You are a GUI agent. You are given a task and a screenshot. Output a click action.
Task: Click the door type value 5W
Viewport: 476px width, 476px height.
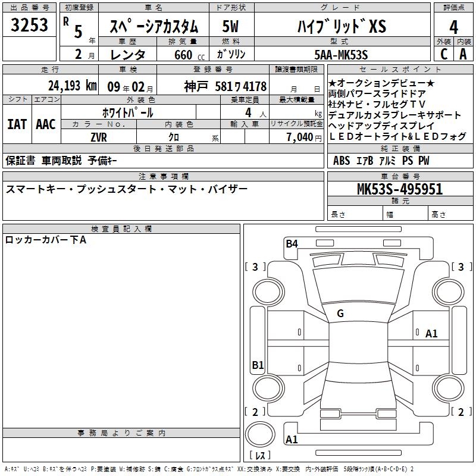tap(230, 26)
